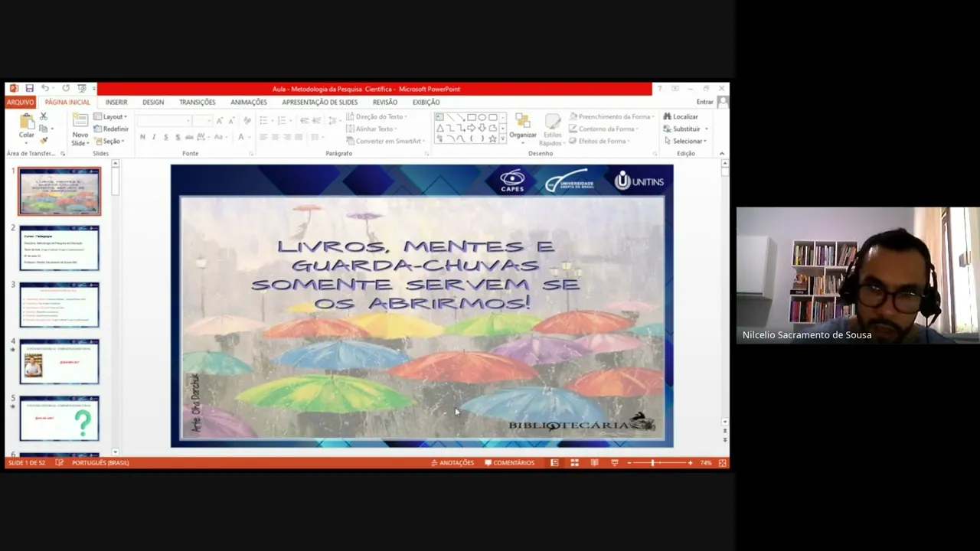This screenshot has width=980, height=551.
Task: Clear all formatting eraser icon
Action: pyautogui.click(x=247, y=121)
